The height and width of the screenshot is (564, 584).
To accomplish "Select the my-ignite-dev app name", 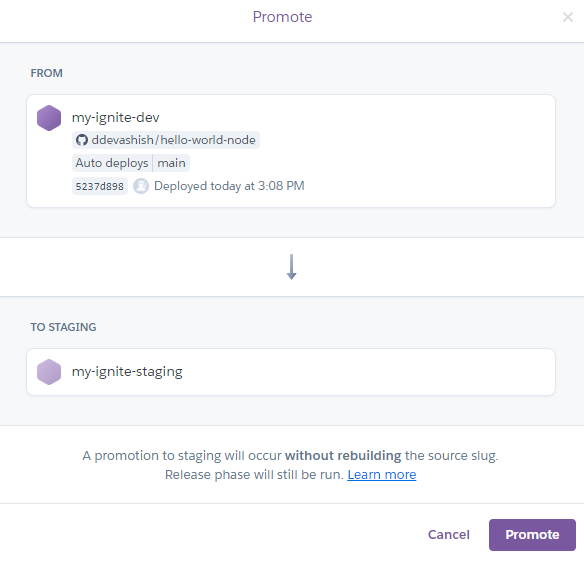I will (115, 117).
